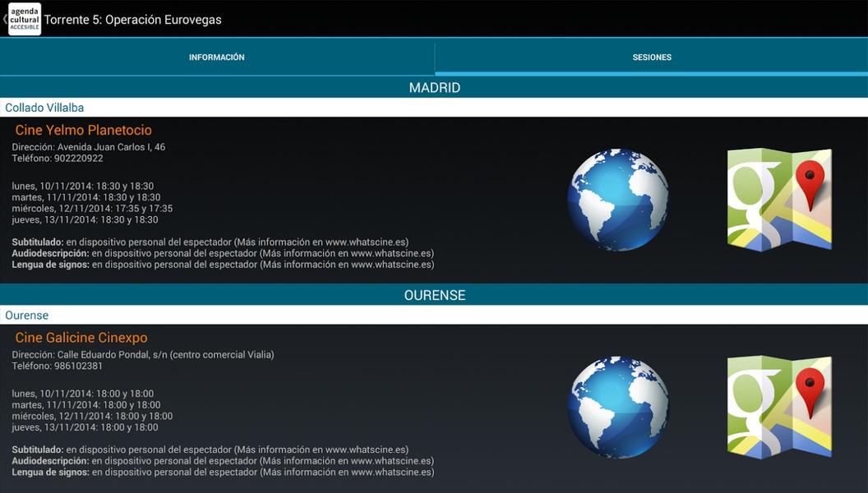Open Google Maps for Cine Yelmo Planetocio

pyautogui.click(x=779, y=199)
